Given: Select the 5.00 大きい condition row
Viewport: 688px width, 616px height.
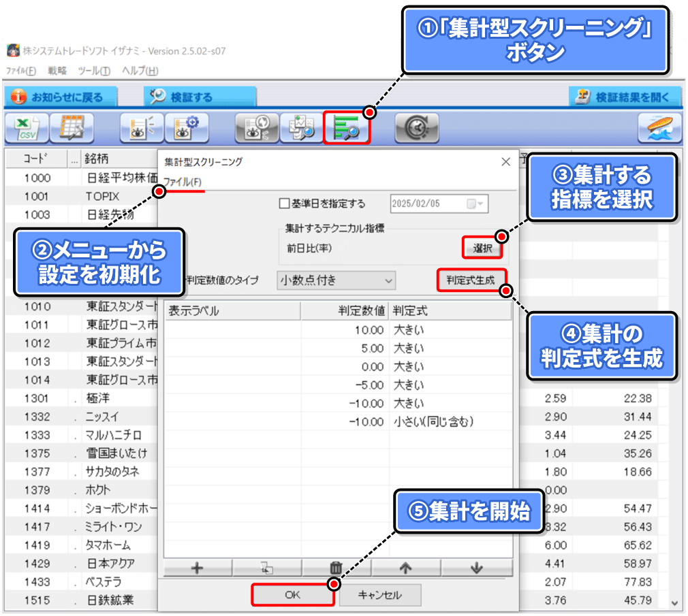Looking at the screenshot, I should tap(338, 348).
